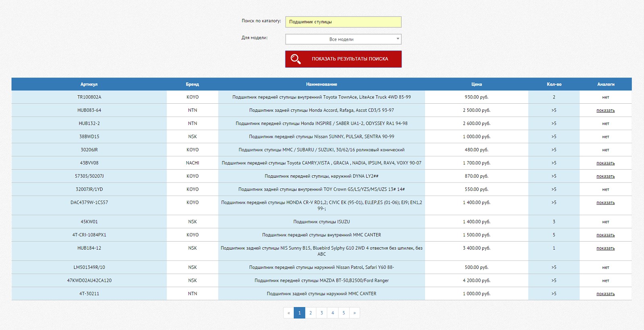This screenshot has height=330, width=644.
Task: Go to pagination page 5
Action: coord(344,313)
